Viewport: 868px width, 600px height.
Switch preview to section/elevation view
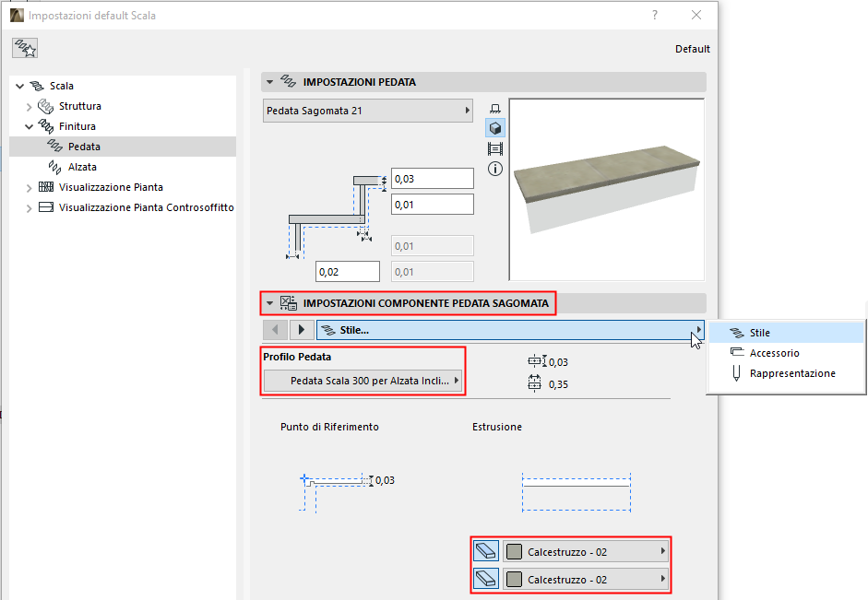click(494, 148)
